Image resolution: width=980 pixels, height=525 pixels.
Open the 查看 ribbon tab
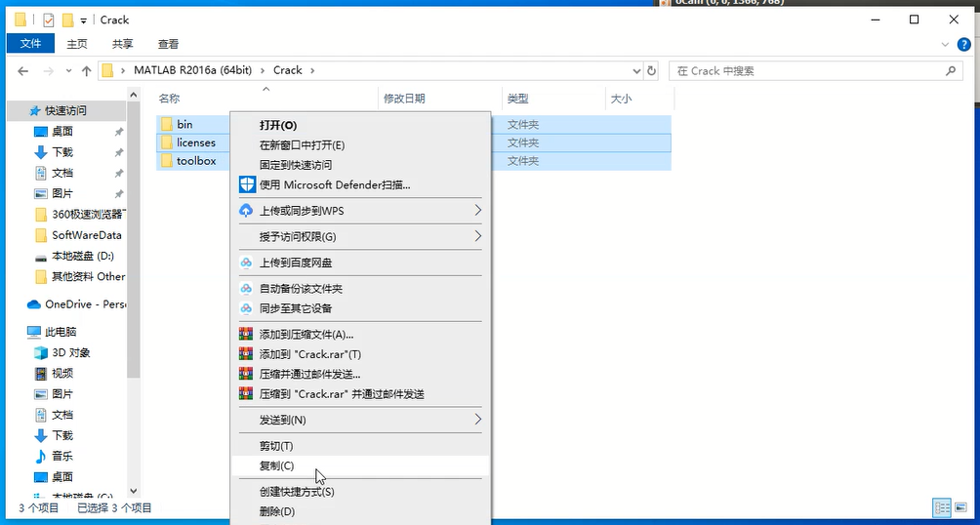168,44
